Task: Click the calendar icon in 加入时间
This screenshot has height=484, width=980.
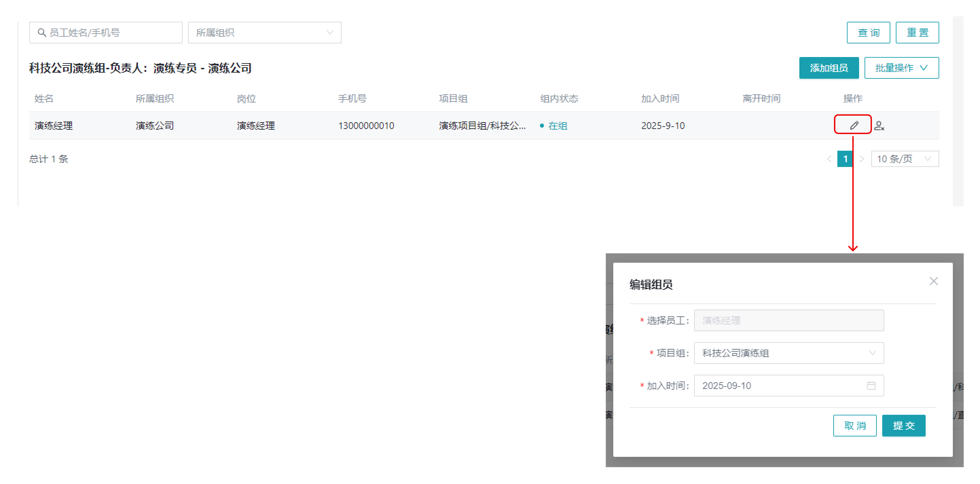Action: 871,386
